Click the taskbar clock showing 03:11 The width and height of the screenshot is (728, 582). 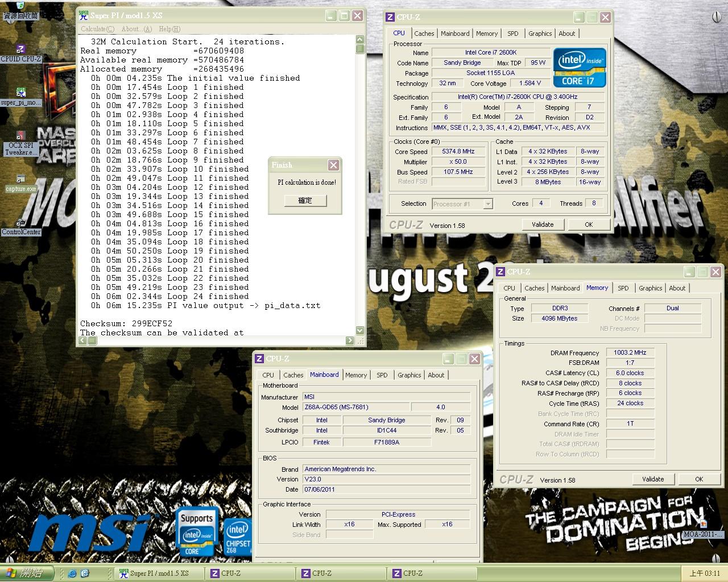click(x=705, y=573)
